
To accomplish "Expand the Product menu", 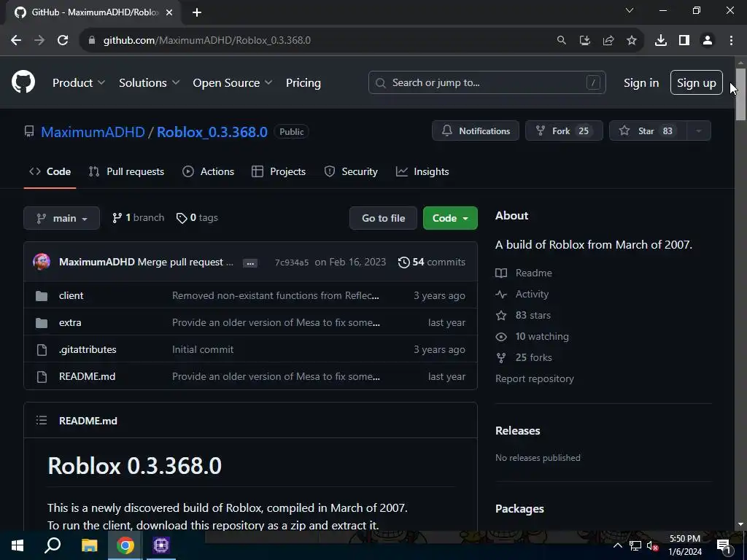I will [79, 83].
